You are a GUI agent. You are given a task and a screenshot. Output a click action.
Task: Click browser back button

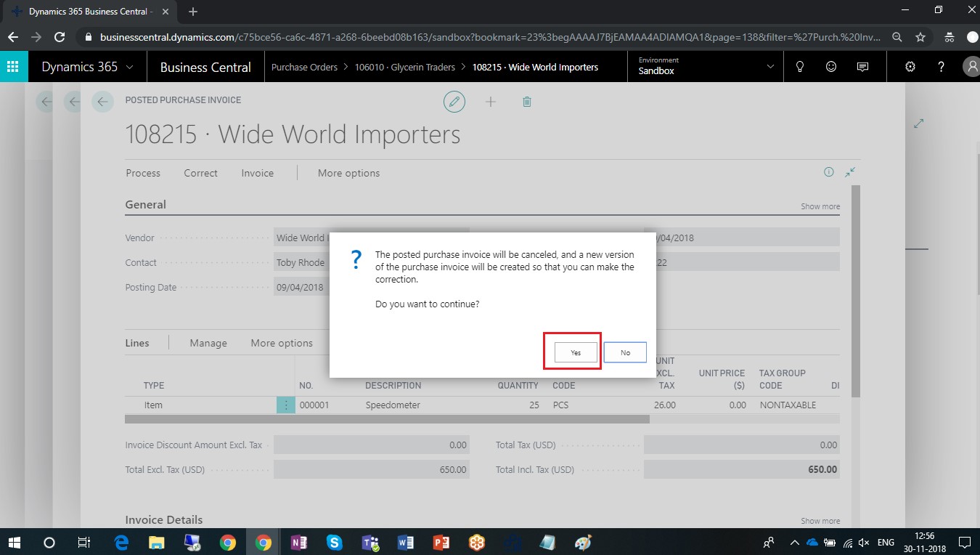pyautogui.click(x=12, y=36)
